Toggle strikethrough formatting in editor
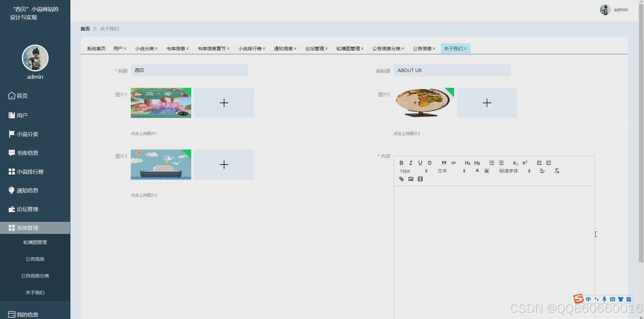 (x=429, y=163)
